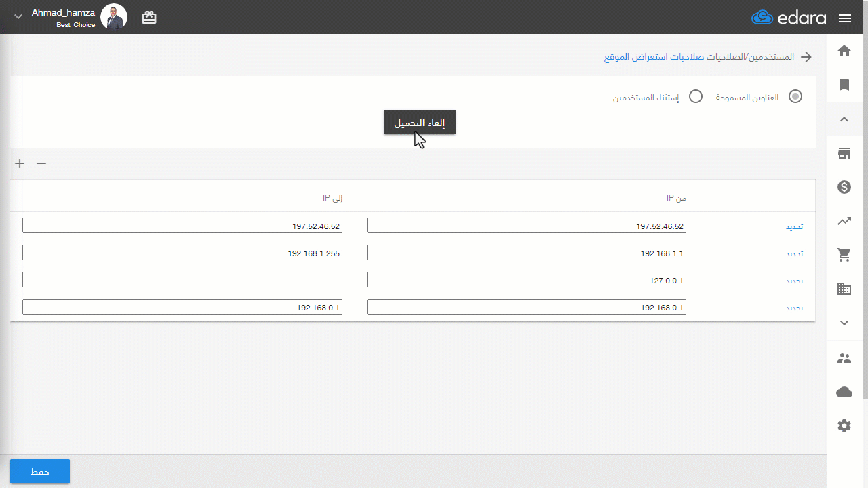The height and width of the screenshot is (488, 868).
Task: Edit the From IP field 127.0.0.1
Action: point(526,280)
